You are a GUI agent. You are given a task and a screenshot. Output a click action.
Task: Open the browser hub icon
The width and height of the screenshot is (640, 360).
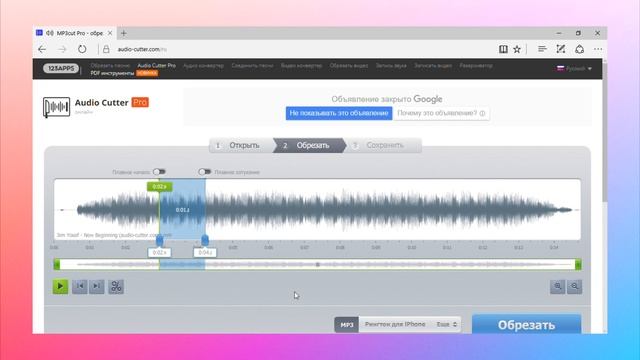point(542,49)
